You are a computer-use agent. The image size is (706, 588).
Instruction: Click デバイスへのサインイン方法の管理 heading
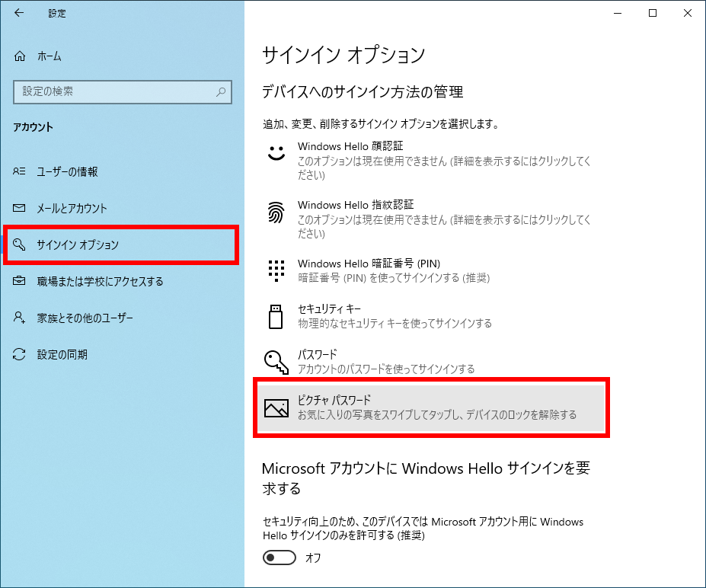point(363,92)
